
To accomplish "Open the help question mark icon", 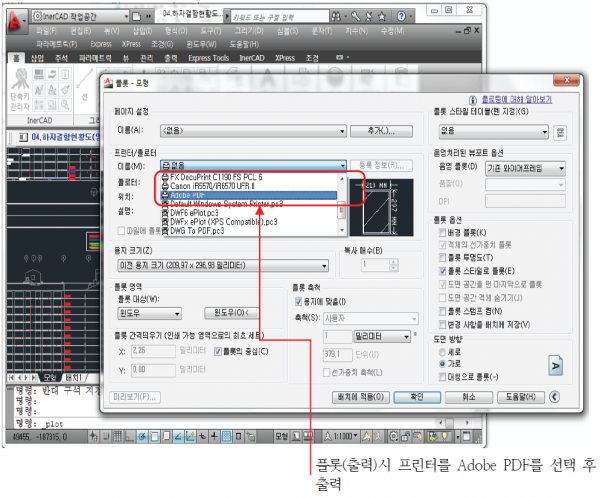I will [x=401, y=16].
